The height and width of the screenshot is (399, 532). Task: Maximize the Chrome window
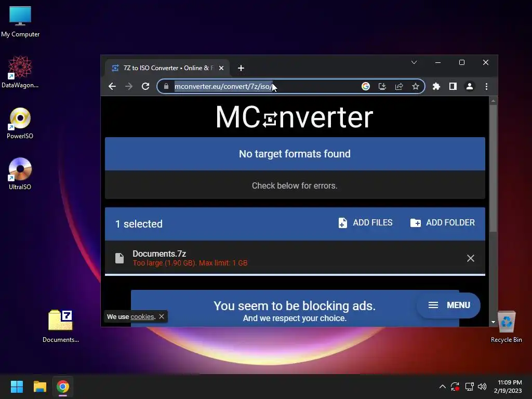(x=462, y=62)
